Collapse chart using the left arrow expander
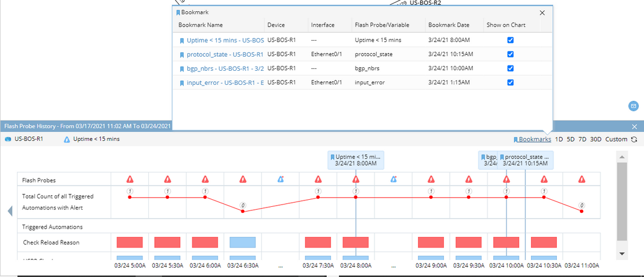This screenshot has width=644, height=277. pos(9,211)
